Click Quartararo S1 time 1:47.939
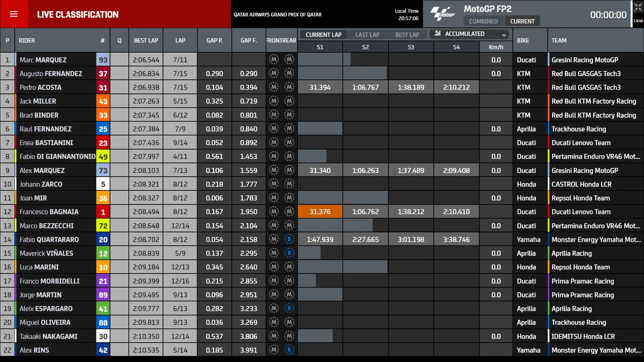 click(x=320, y=239)
